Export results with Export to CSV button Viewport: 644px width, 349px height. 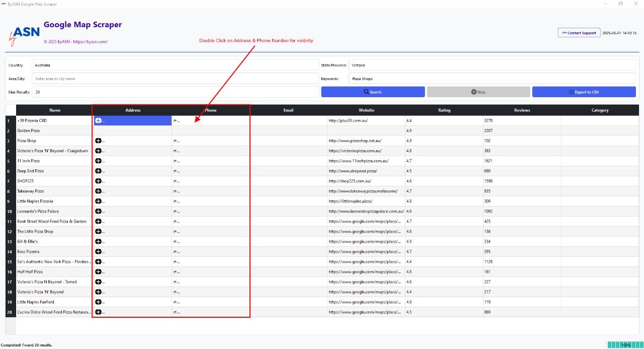coord(584,92)
